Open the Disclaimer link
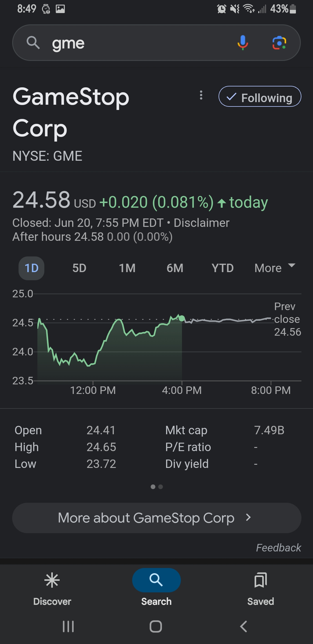This screenshot has height=644, width=313. pos(201,223)
